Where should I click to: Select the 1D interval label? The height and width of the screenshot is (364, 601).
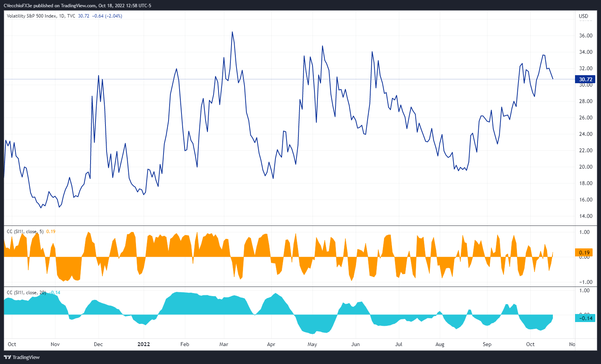click(x=62, y=16)
